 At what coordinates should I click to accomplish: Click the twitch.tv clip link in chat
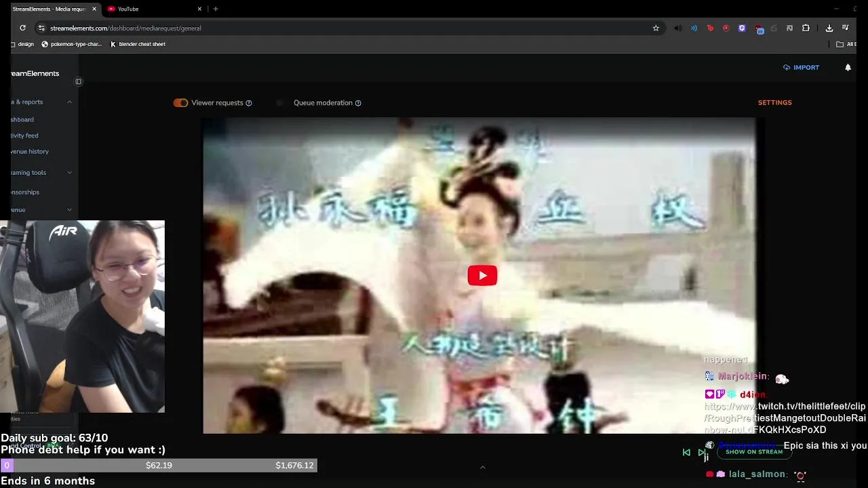785,418
